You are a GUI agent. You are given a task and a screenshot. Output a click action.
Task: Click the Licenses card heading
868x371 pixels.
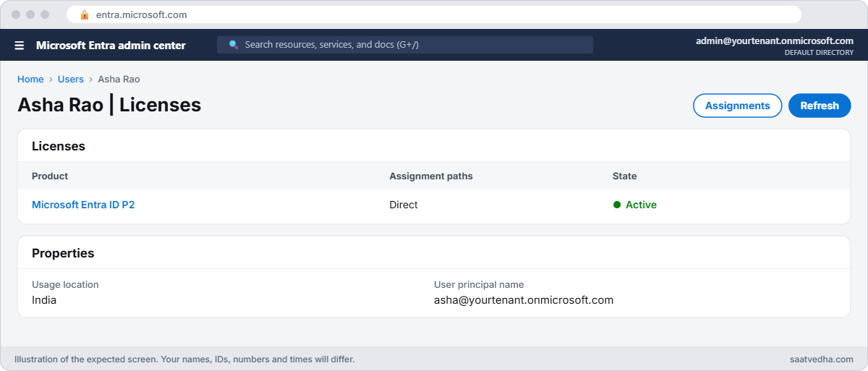59,146
